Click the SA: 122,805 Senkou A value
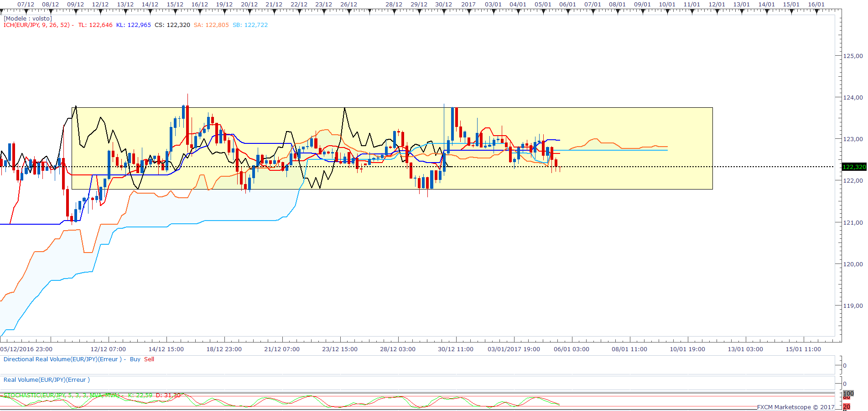The height and width of the screenshot is (411, 868). pyautogui.click(x=211, y=25)
